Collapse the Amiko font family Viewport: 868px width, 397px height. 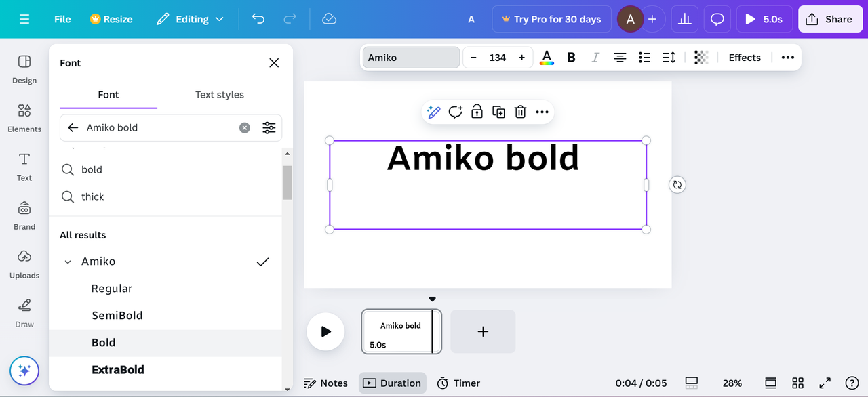point(68,262)
